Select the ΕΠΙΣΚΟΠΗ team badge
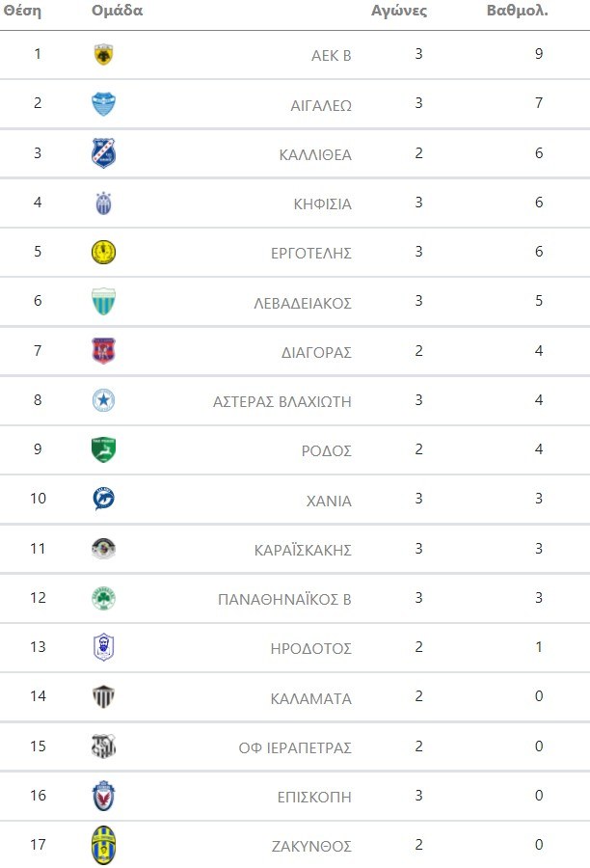The height and width of the screenshot is (868, 590). pos(103,797)
